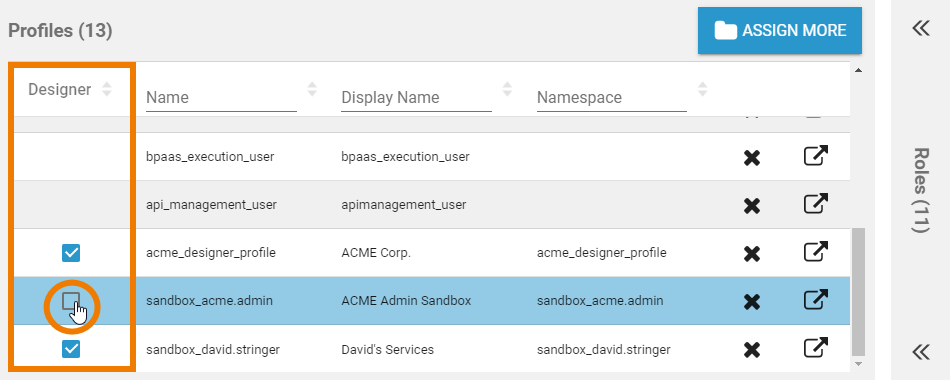The height and width of the screenshot is (380, 950).
Task: Sort profiles by Designer column
Action: coord(107,90)
